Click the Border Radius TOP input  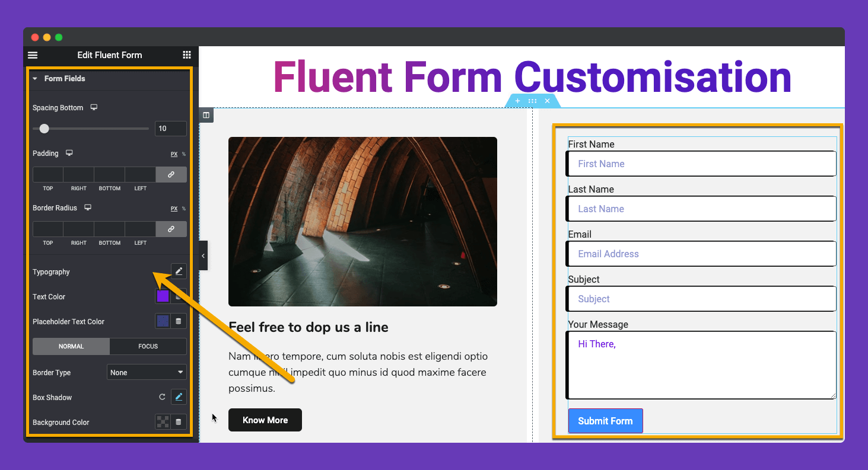point(48,229)
